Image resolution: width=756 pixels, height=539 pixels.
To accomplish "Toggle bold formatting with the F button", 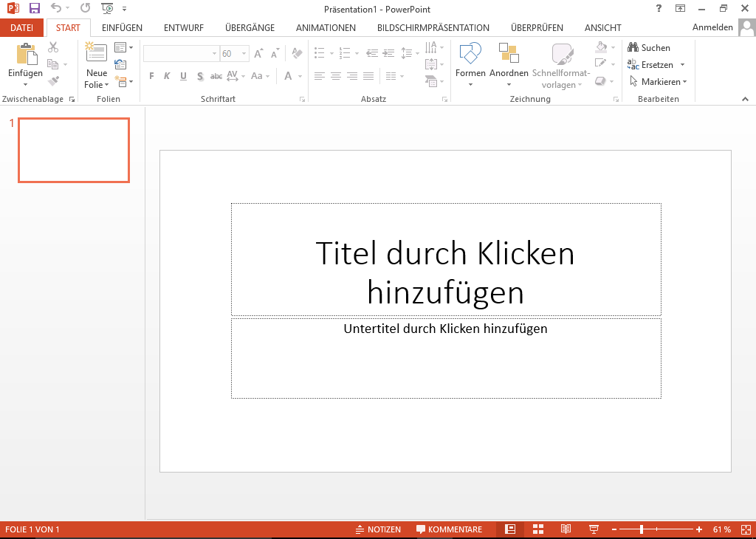I will (151, 75).
